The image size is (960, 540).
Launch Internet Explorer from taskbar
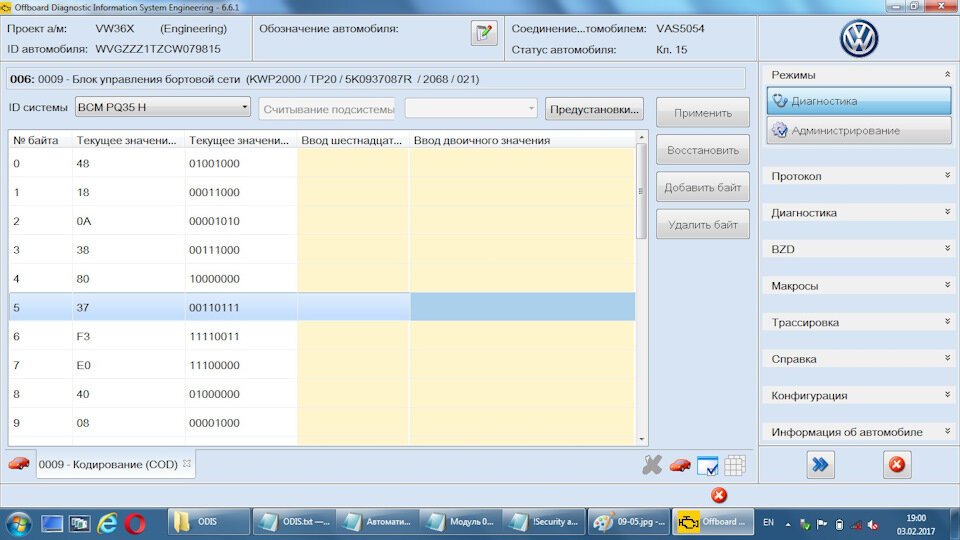point(108,523)
